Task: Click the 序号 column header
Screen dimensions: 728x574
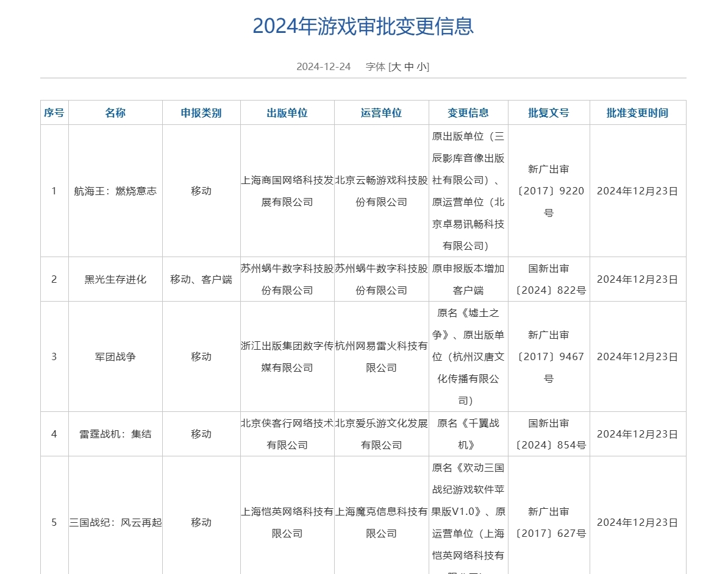Action: point(54,113)
